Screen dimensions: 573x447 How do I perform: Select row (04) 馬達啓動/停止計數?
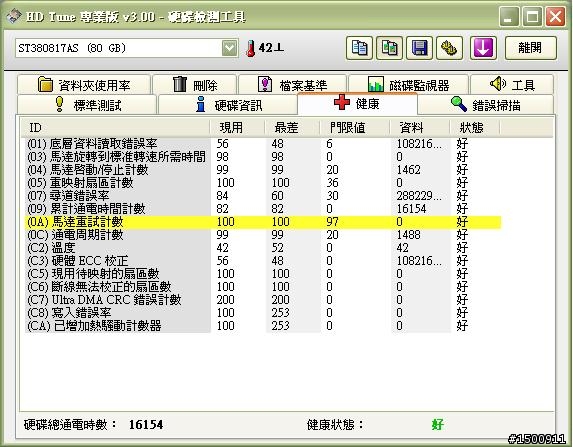coord(263,170)
